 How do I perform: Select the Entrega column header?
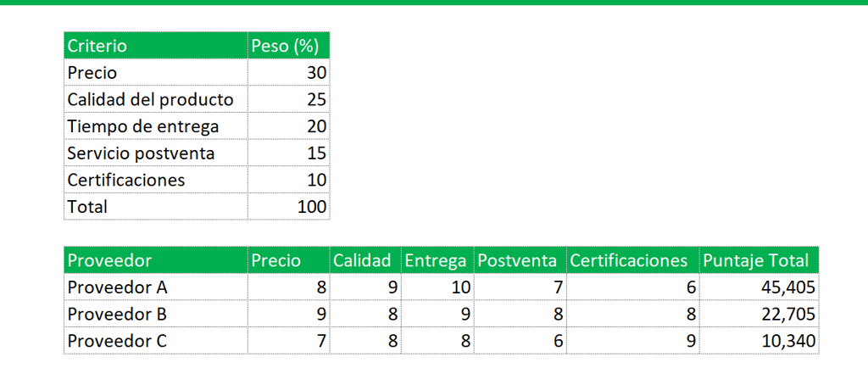click(x=437, y=260)
